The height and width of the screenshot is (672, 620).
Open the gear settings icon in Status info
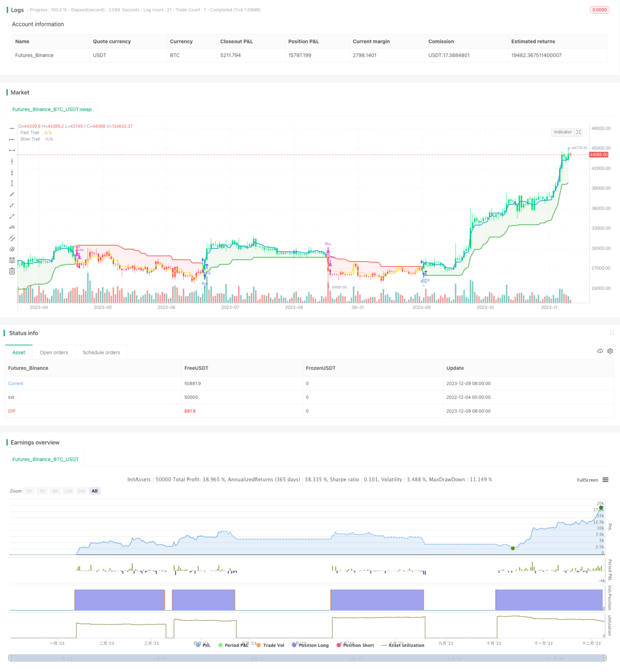(610, 351)
